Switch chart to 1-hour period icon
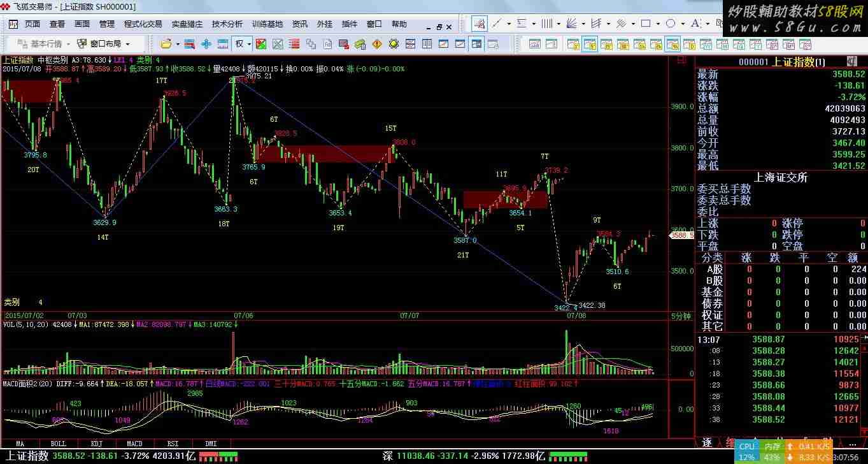Image resolution: width=868 pixels, height=464 pixels. point(639,44)
